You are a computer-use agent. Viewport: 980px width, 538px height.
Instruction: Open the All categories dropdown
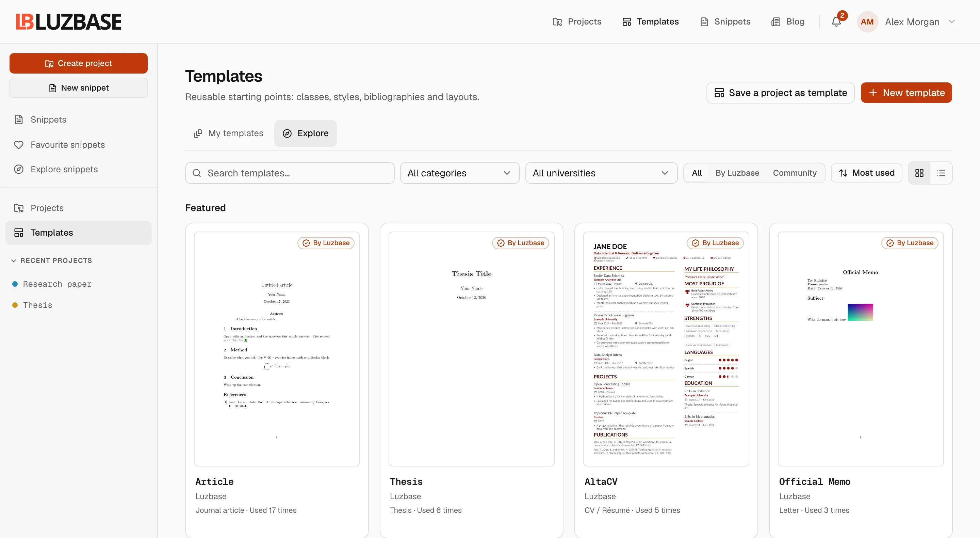coord(460,173)
